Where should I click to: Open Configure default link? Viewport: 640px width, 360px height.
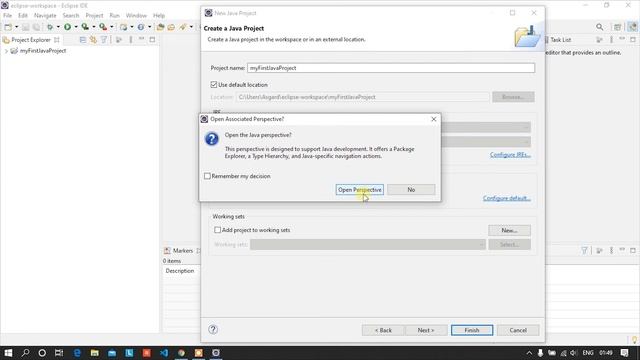pos(507,198)
